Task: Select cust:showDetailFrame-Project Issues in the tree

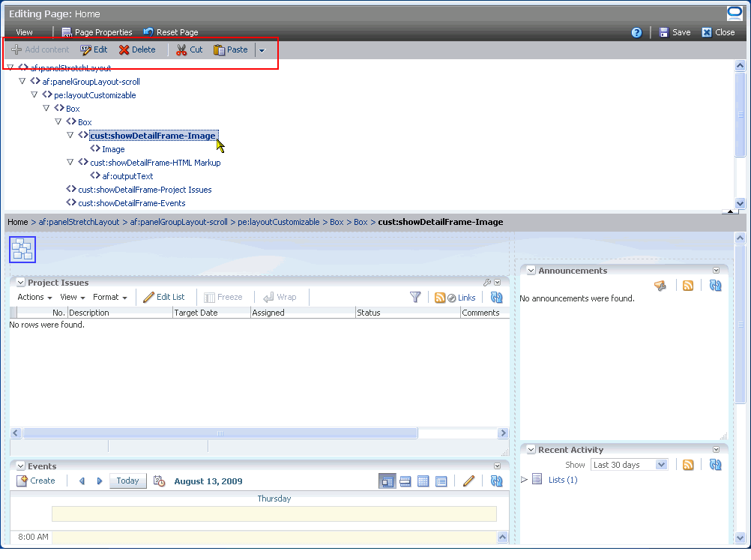Action: point(145,190)
